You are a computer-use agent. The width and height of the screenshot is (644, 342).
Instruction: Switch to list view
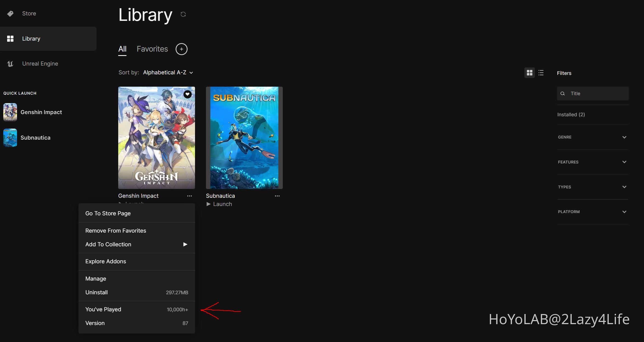(x=541, y=73)
